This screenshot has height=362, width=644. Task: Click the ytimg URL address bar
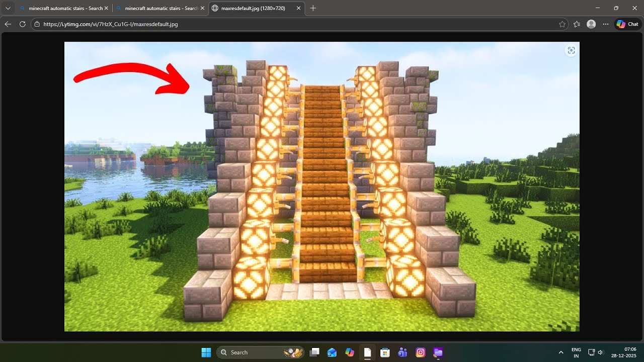299,24
